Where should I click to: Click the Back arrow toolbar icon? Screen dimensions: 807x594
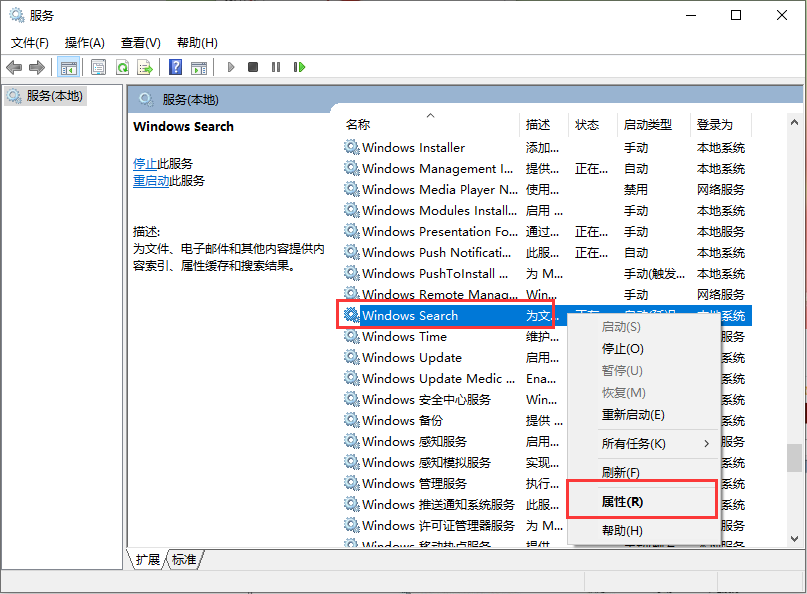[x=14, y=67]
